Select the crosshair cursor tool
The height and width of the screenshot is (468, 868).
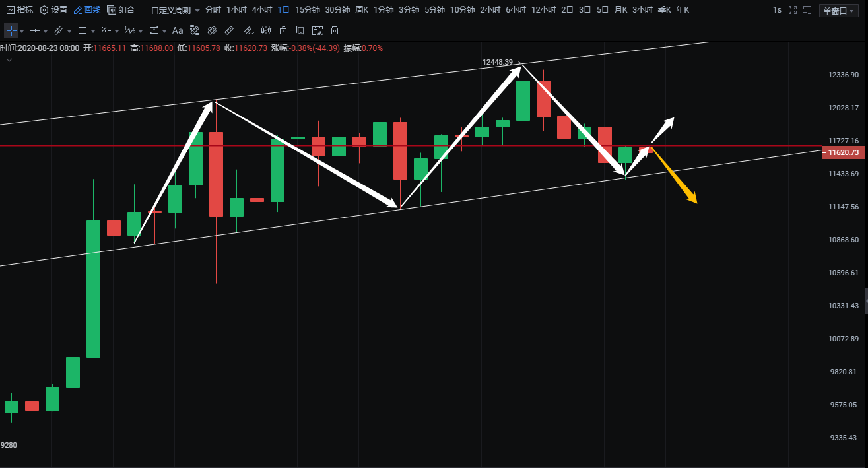click(11, 31)
